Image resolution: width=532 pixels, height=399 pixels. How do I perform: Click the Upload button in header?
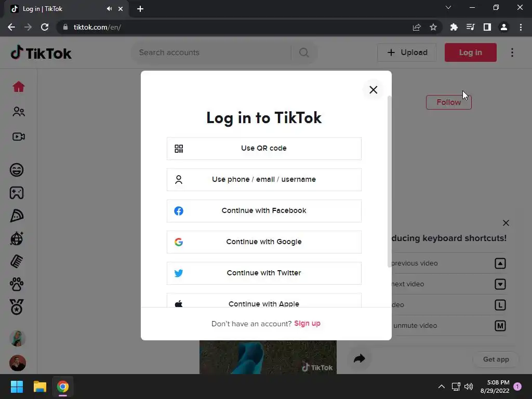tap(407, 52)
